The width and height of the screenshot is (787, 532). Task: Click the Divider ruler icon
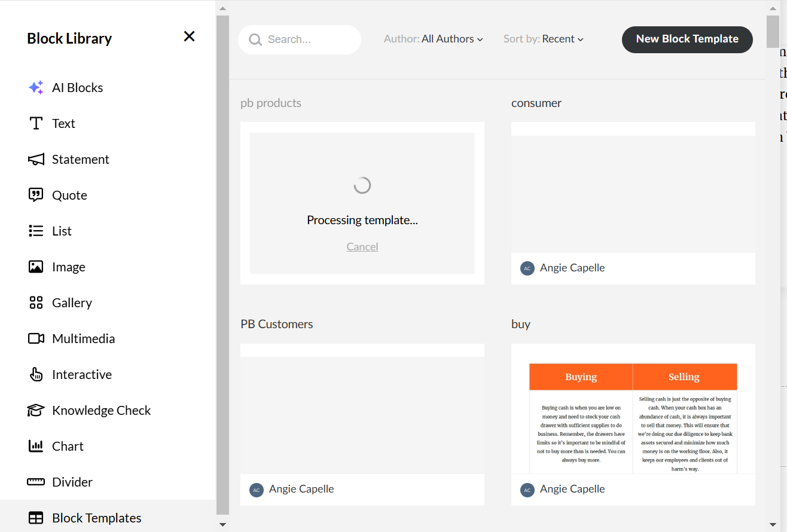tap(36, 482)
